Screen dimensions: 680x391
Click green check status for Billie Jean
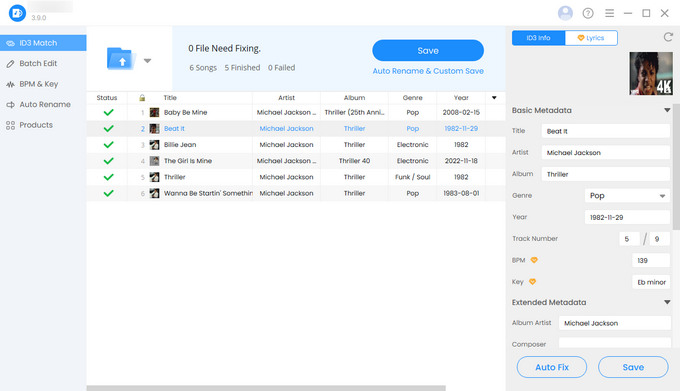pyautogui.click(x=108, y=145)
